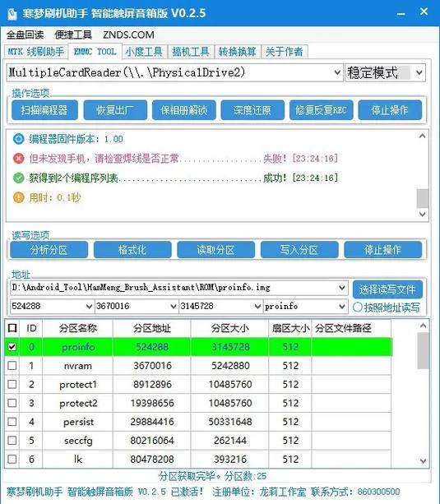440x504 pixels.
Task: Minimize the window using the title bar icon
Action: (401, 13)
